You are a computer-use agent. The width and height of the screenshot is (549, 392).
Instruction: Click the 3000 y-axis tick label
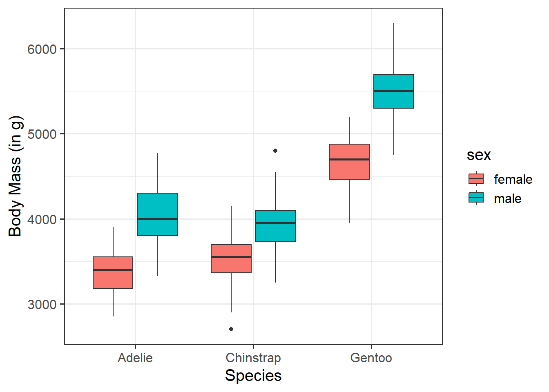pyautogui.click(x=42, y=305)
